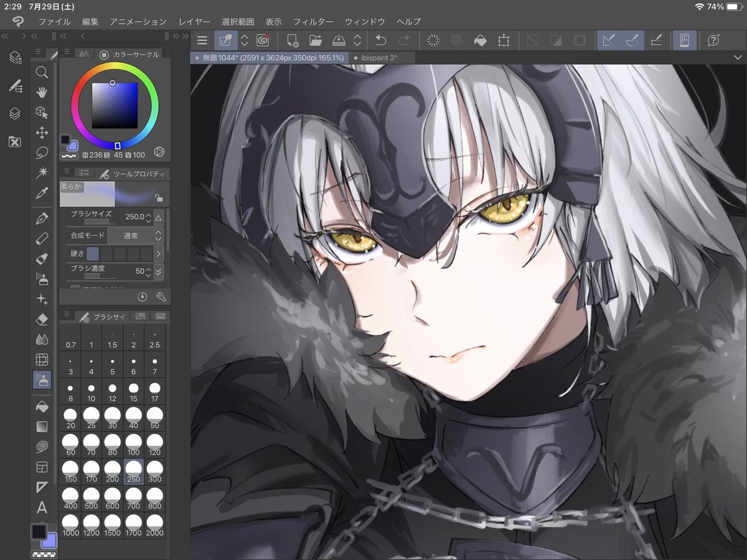
Task: Open the フィルター menu
Action: coord(313,22)
